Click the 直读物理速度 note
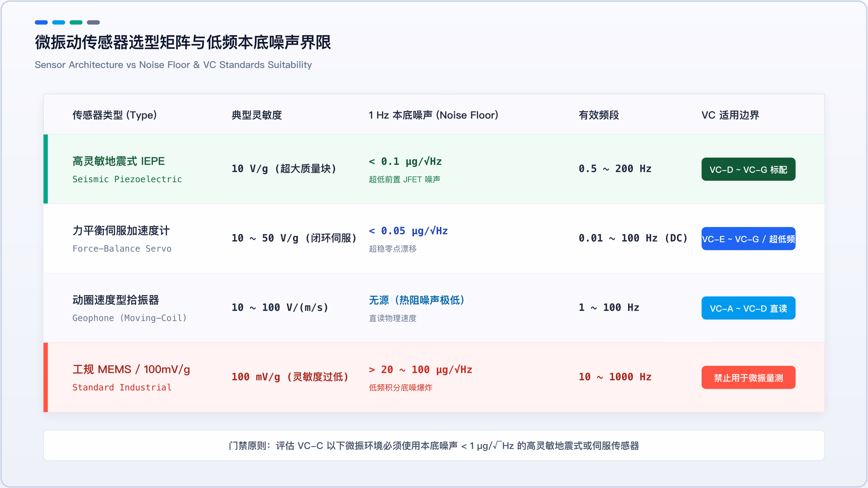Screen dimensions: 868x488 click(393, 318)
